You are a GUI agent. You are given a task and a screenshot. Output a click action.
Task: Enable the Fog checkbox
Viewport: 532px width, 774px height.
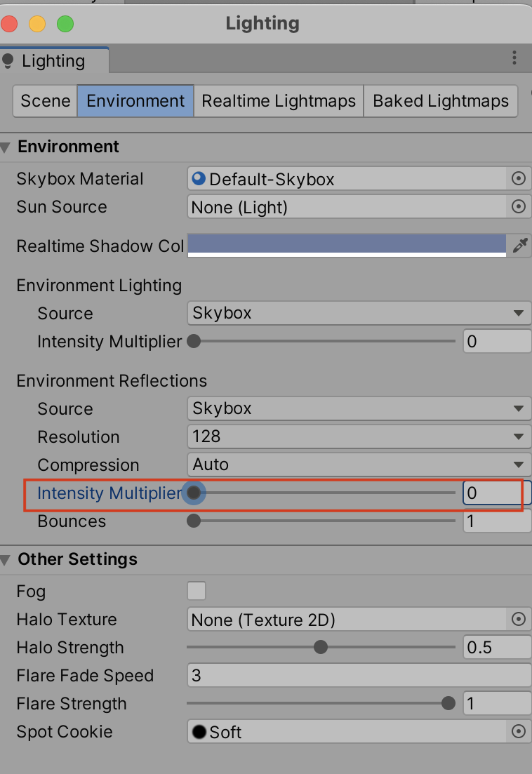(x=197, y=591)
